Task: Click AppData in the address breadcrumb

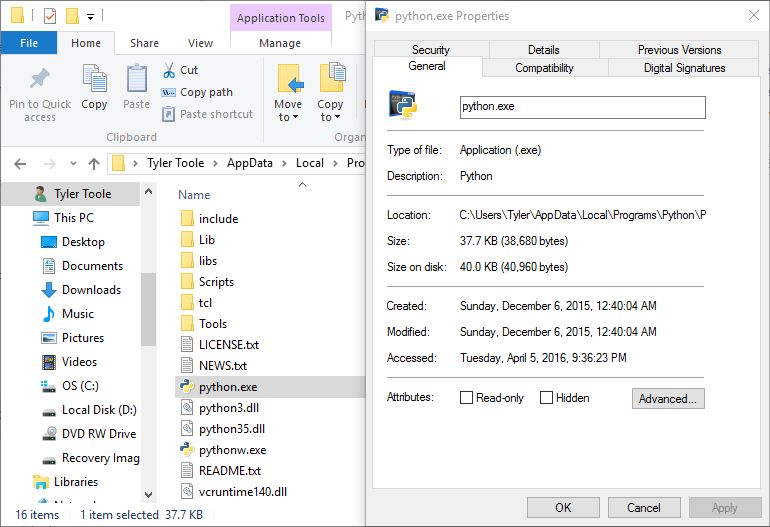Action: click(249, 163)
